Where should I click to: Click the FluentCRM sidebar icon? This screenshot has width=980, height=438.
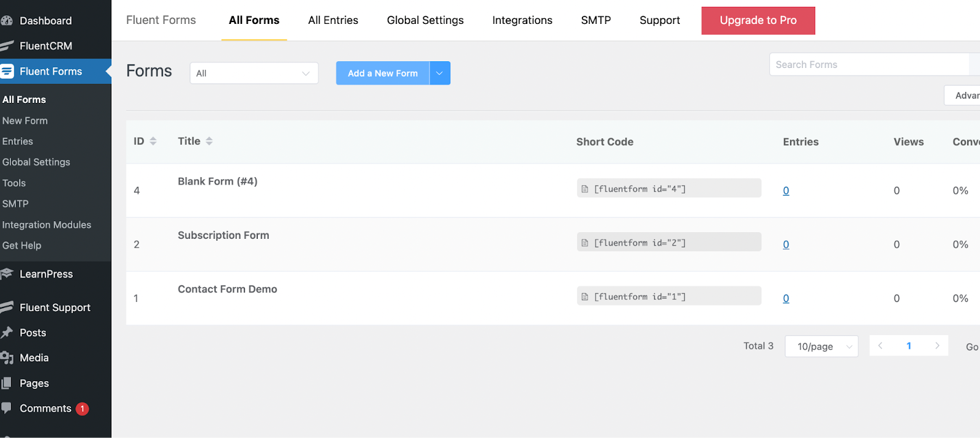pyautogui.click(x=7, y=46)
